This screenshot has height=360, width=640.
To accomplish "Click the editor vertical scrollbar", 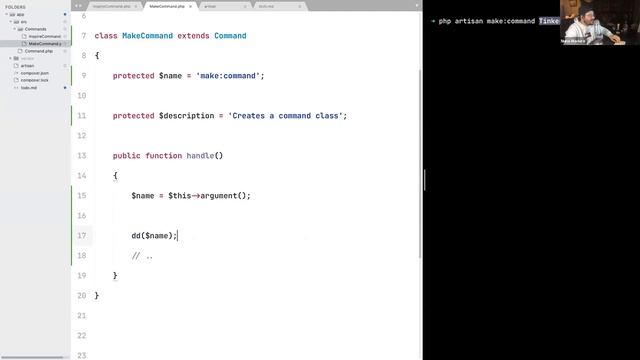I will pyautogui.click(x=420, y=163).
